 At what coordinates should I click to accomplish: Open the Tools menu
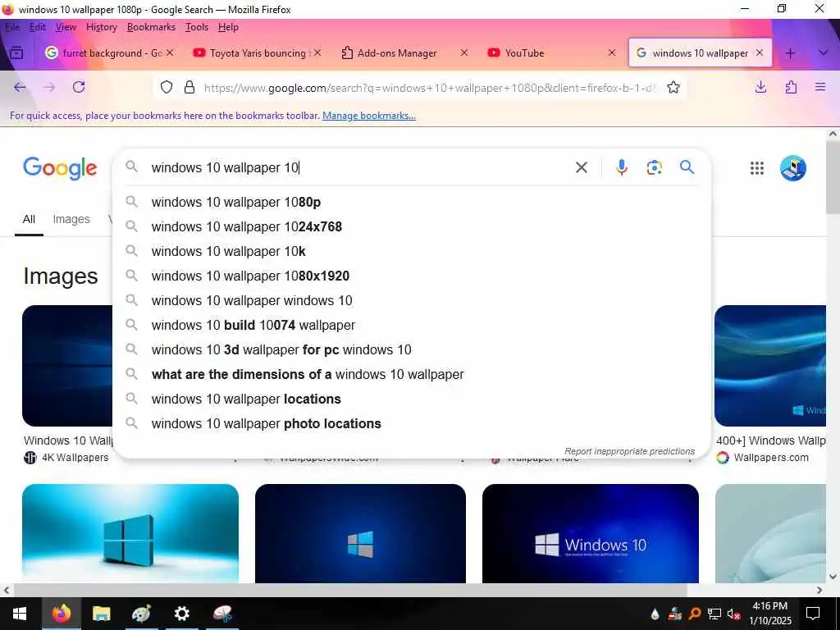197,27
